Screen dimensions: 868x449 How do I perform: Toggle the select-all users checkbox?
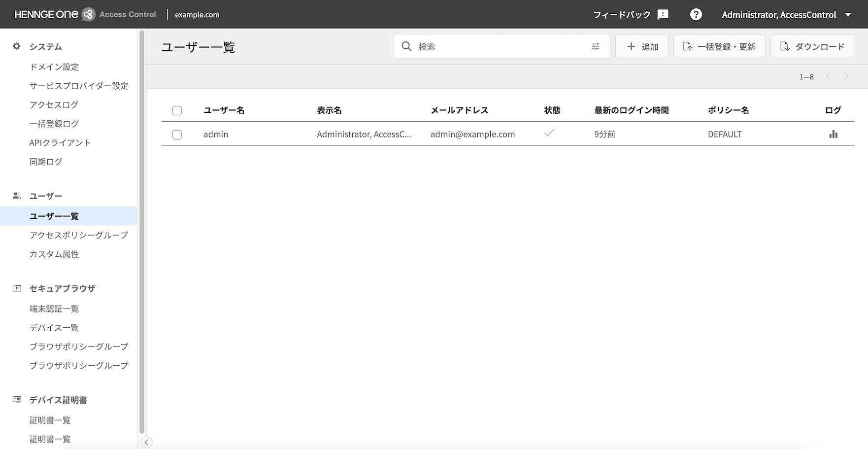177,110
